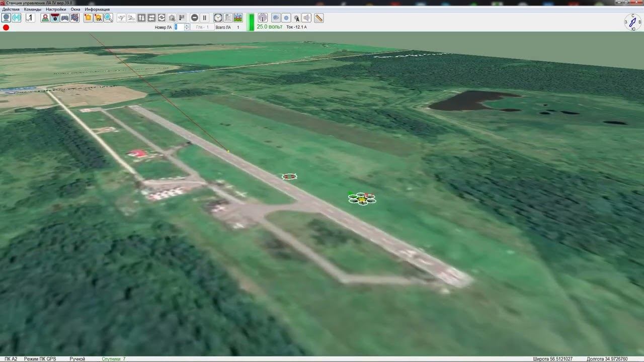Screen dimensions: 644x362
Task: Click the radio signal connection icon
Action: pyautogui.click(x=17, y=18)
